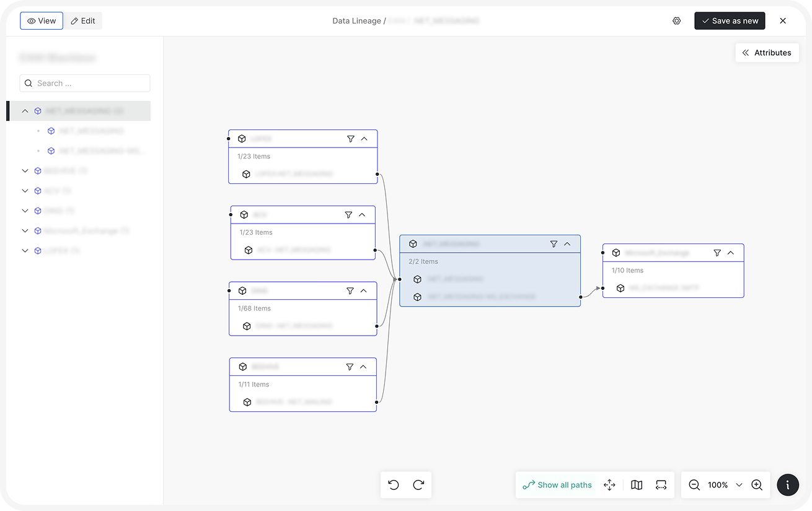Open the minimap using the map icon

637,485
